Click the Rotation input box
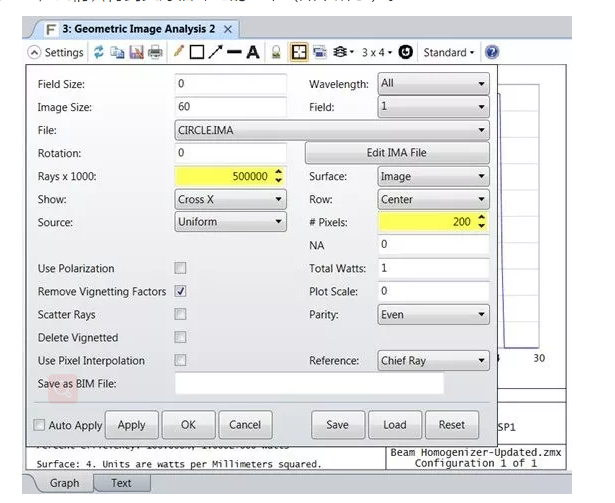 231,153
